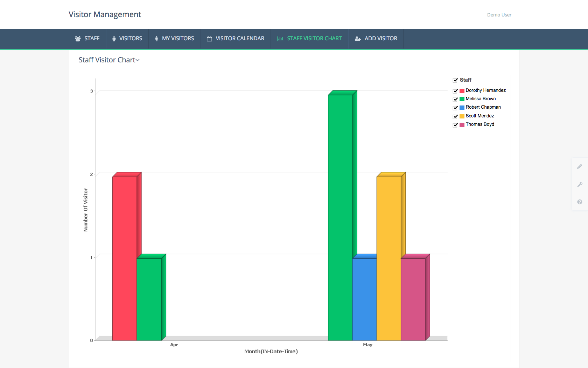
Task: Uncheck the Staff legend master checkbox
Action: tap(455, 80)
